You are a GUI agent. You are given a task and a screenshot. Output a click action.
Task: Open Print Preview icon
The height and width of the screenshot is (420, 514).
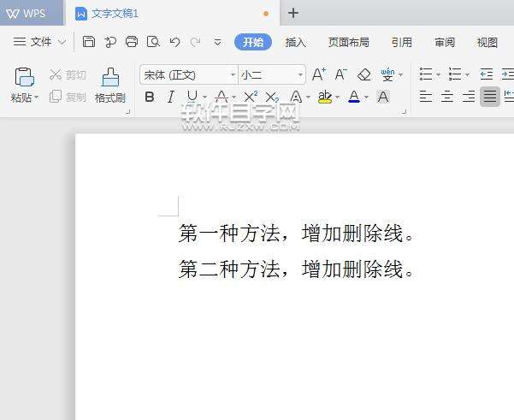point(153,42)
